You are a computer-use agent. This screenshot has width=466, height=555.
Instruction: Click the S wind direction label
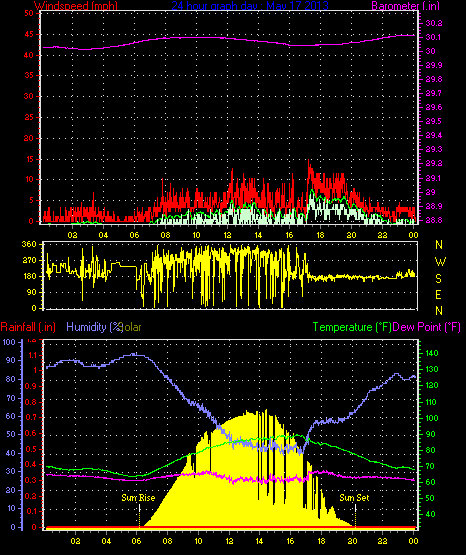click(438, 279)
